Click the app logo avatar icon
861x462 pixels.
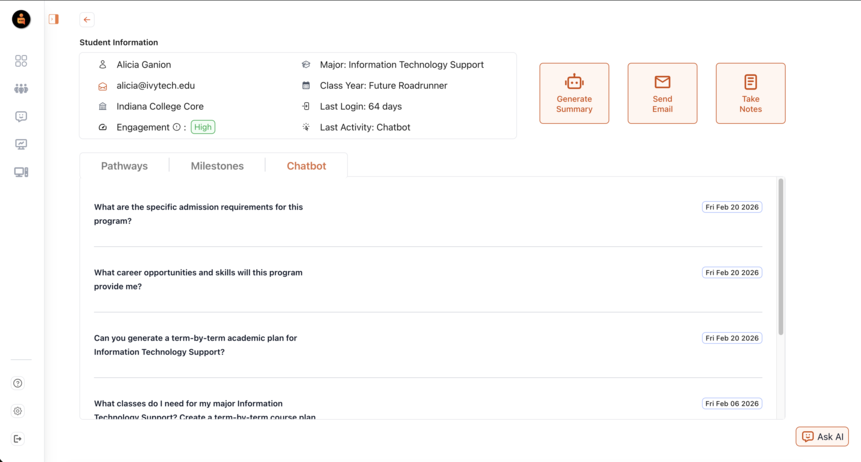pyautogui.click(x=21, y=19)
